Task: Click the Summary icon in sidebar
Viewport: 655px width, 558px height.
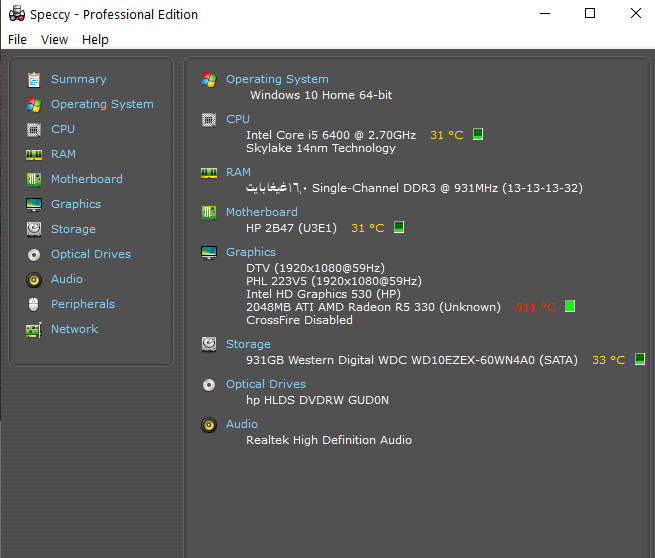Action: tap(34, 79)
